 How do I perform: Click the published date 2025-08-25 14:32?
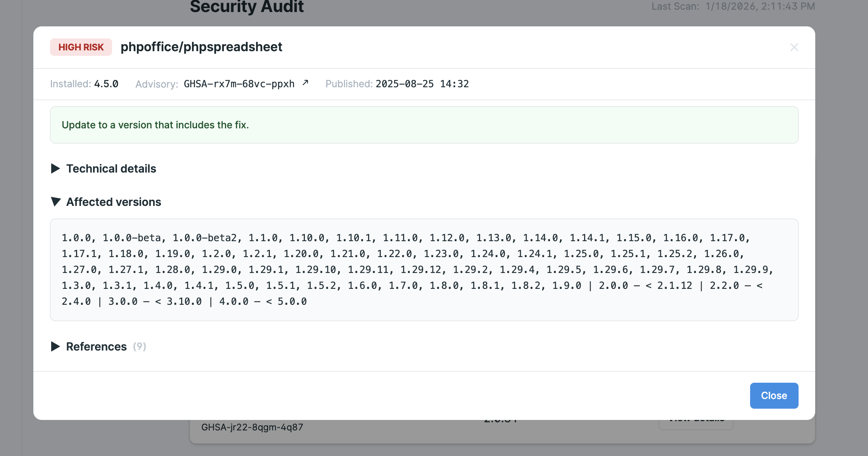click(x=422, y=84)
